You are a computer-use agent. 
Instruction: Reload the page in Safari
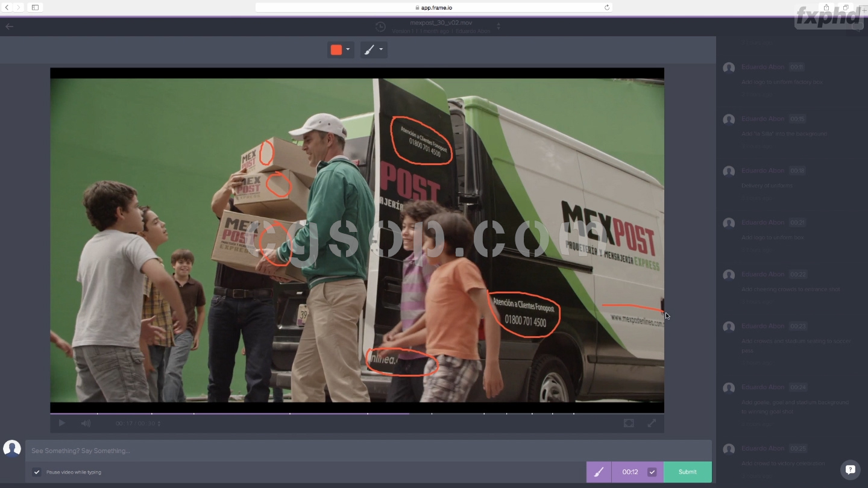click(x=607, y=7)
